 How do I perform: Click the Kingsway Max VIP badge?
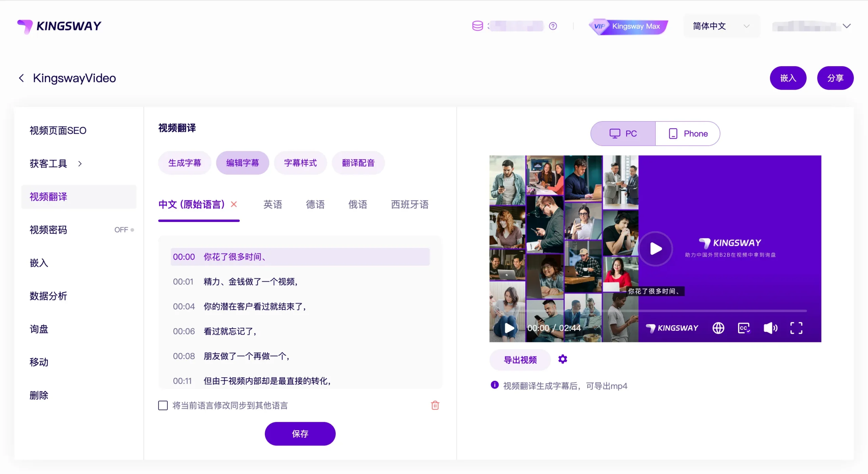pyautogui.click(x=628, y=26)
